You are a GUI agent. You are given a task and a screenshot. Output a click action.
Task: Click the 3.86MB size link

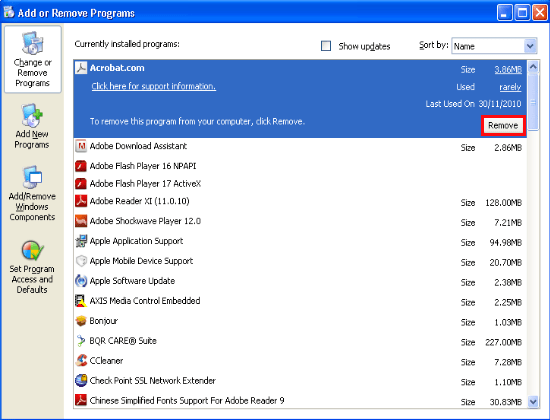(x=508, y=70)
